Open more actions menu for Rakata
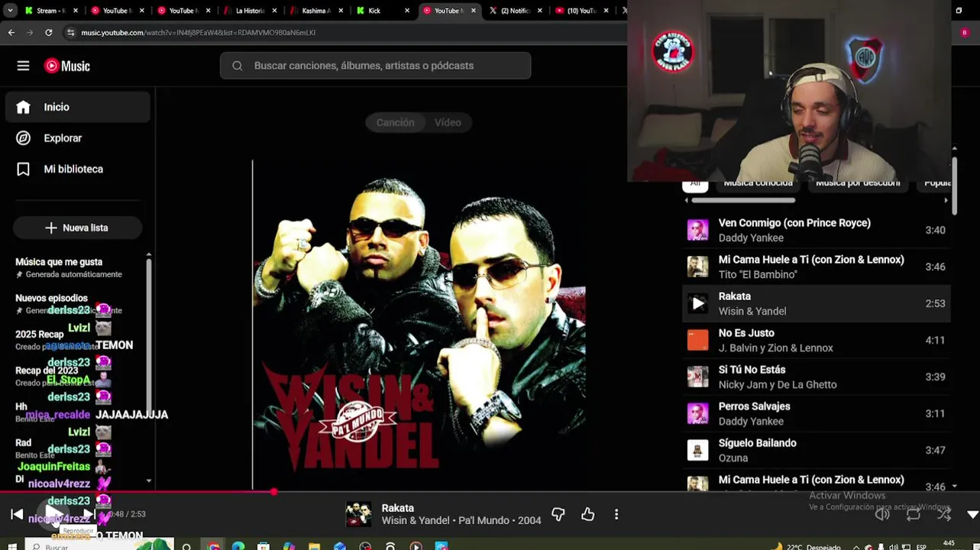This screenshot has width=980, height=550. 616,515
